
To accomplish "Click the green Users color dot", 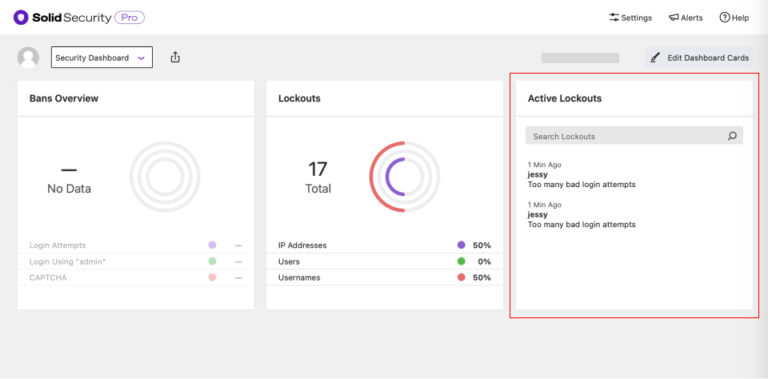I will click(x=461, y=261).
